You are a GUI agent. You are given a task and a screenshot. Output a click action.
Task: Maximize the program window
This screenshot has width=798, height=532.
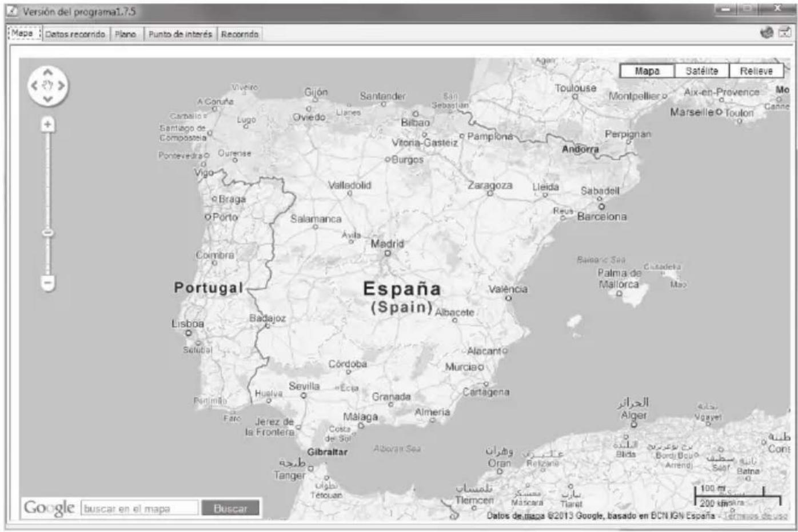coord(747,9)
